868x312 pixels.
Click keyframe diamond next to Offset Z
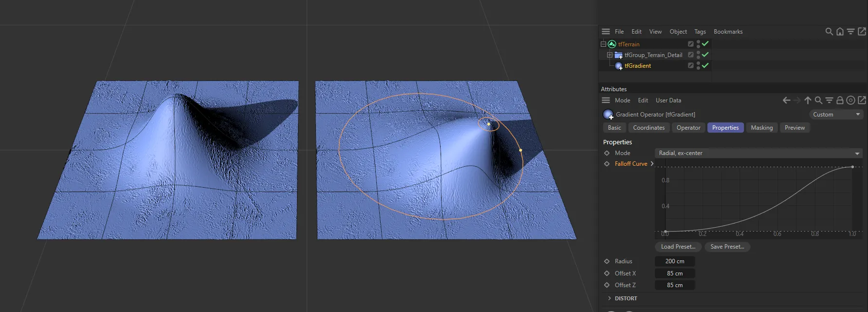607,285
